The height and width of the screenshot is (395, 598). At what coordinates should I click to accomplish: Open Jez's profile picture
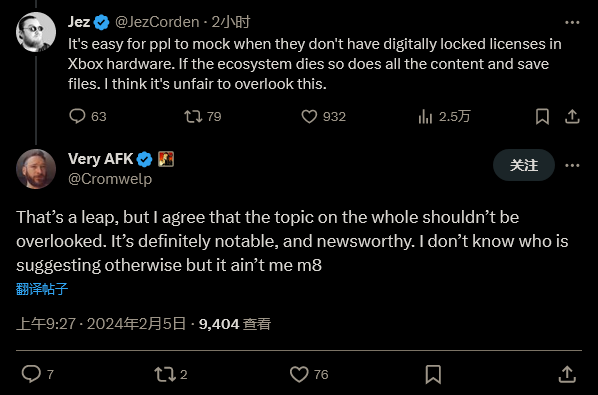[36, 32]
